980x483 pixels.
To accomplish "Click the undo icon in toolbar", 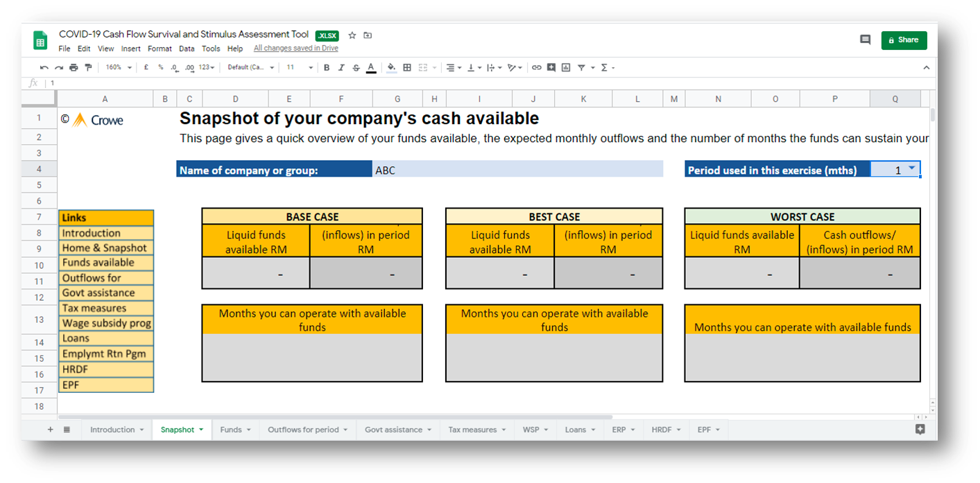I will coord(44,67).
